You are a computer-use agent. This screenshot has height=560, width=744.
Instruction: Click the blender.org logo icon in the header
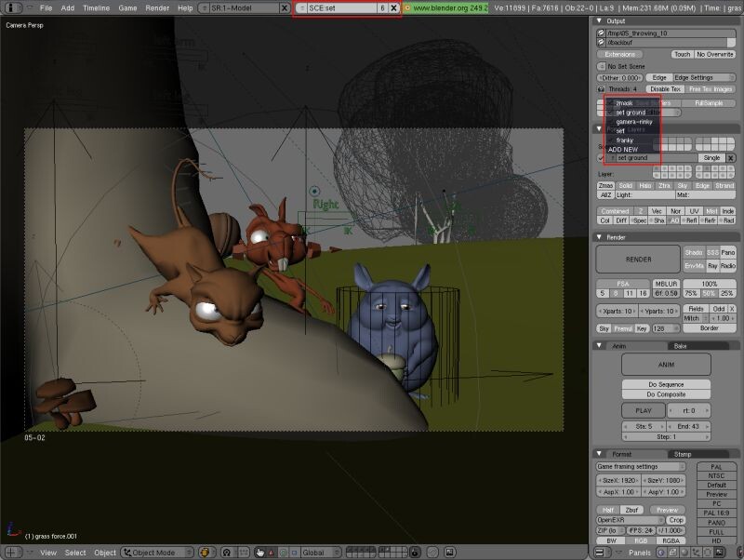coord(407,8)
